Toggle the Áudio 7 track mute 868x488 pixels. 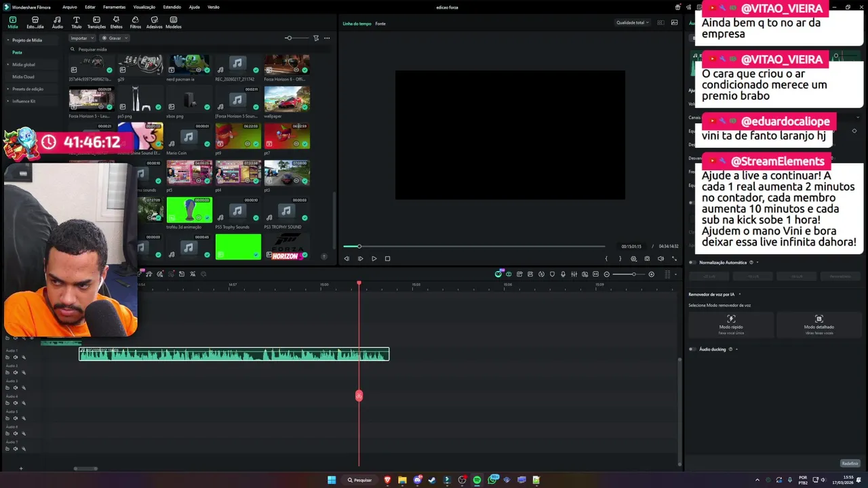click(16, 449)
